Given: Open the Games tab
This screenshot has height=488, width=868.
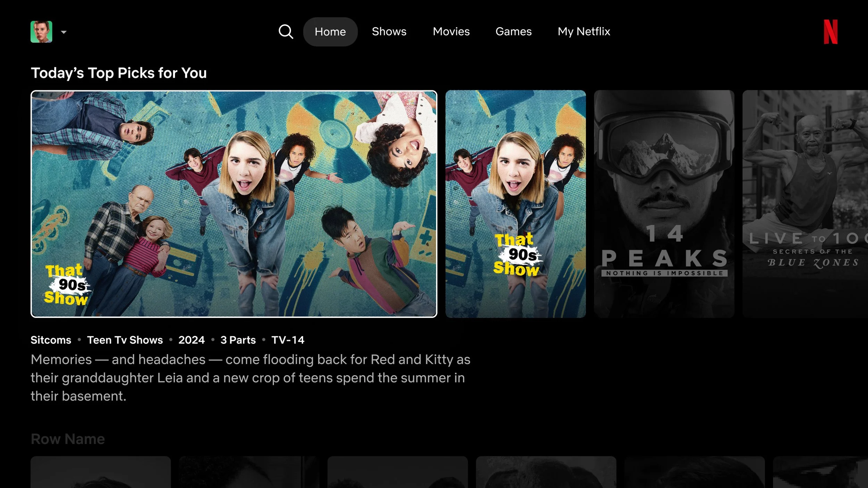Looking at the screenshot, I should pyautogui.click(x=513, y=32).
